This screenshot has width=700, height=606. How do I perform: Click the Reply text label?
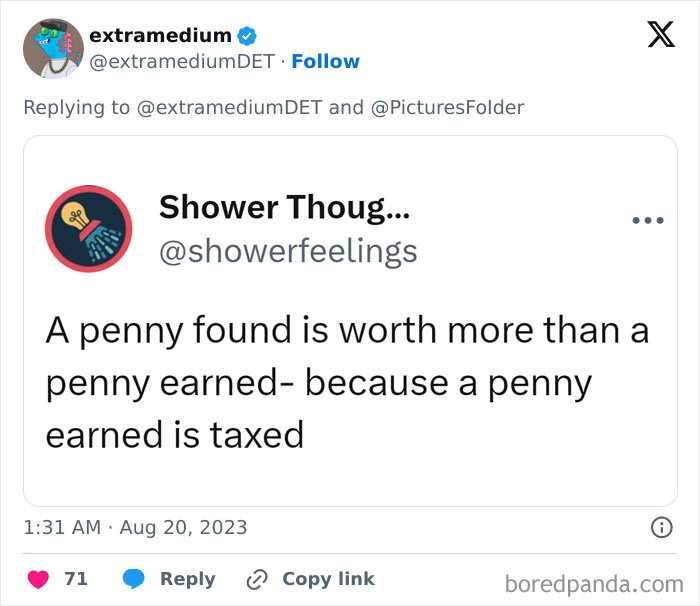click(x=187, y=579)
